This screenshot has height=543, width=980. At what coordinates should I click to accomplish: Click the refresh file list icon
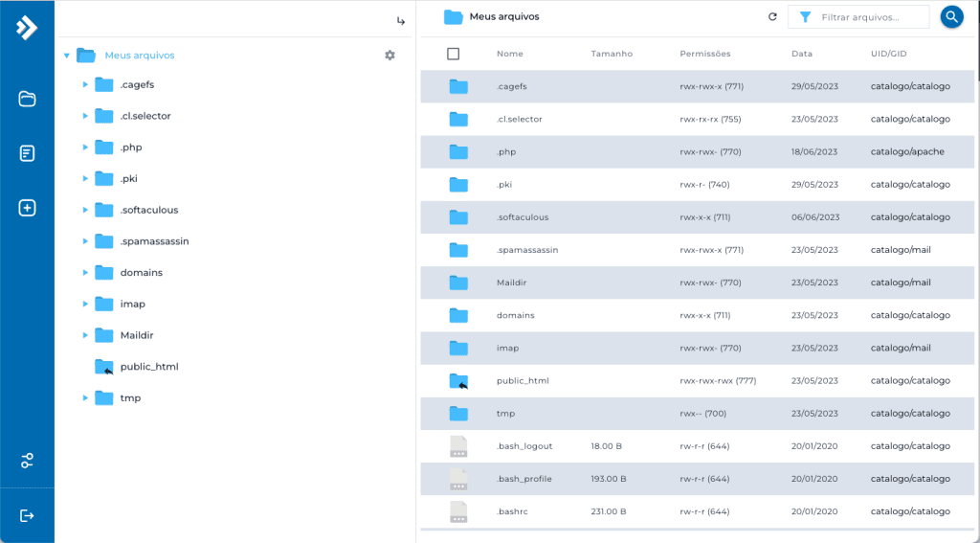pyautogui.click(x=772, y=17)
